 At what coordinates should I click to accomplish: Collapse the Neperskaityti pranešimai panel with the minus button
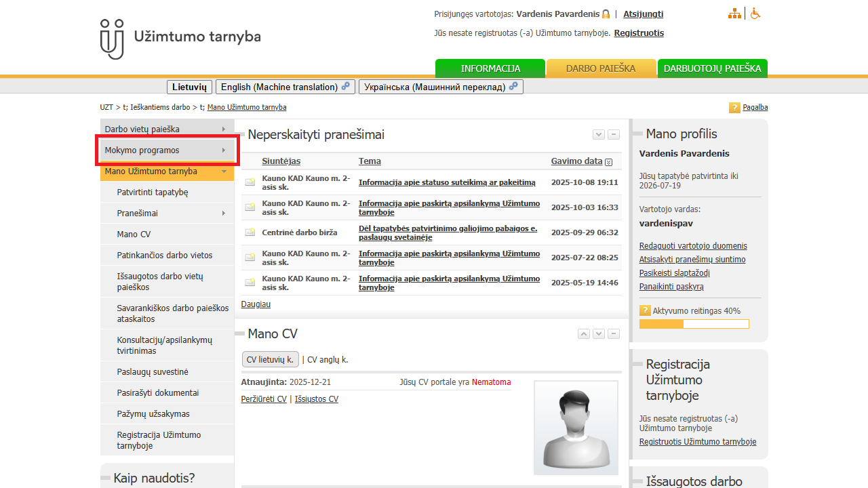click(x=614, y=135)
